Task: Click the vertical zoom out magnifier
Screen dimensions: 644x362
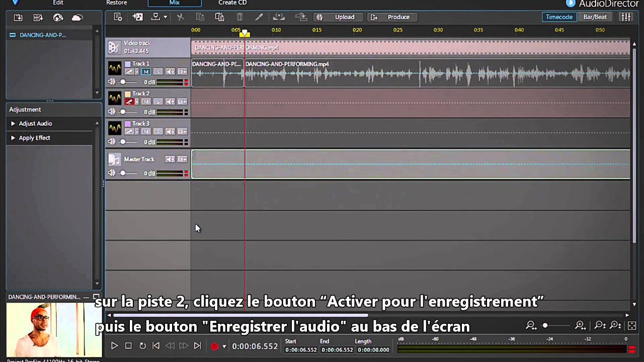Action: (x=600, y=326)
